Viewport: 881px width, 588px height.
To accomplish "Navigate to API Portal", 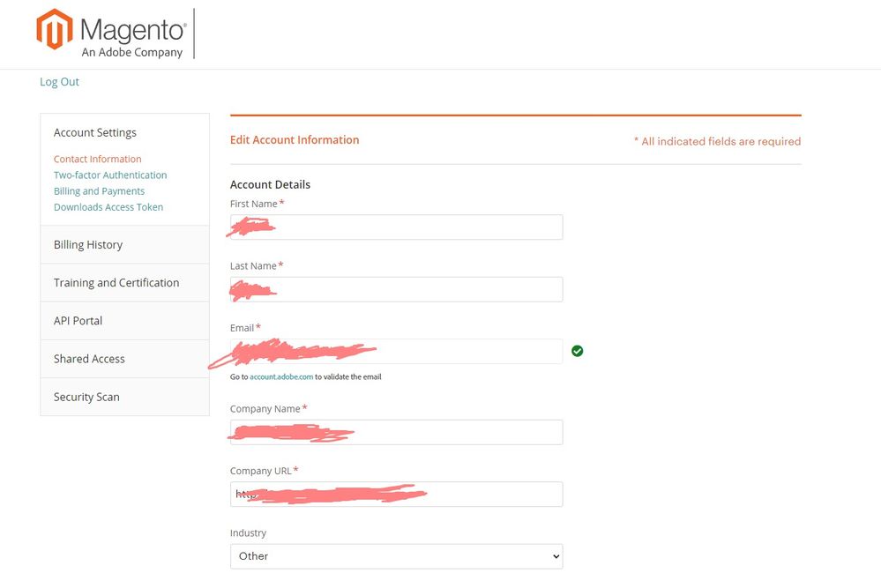I will (78, 321).
